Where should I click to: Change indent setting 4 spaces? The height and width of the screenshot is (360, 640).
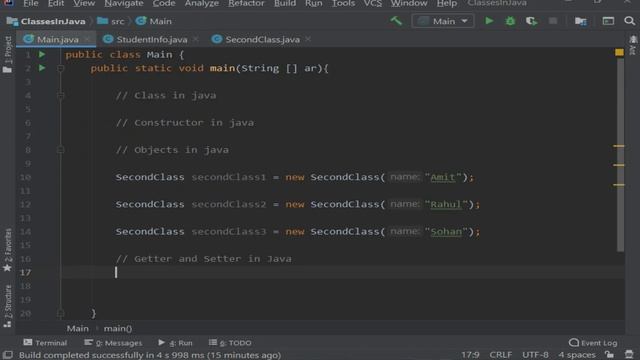click(x=577, y=355)
